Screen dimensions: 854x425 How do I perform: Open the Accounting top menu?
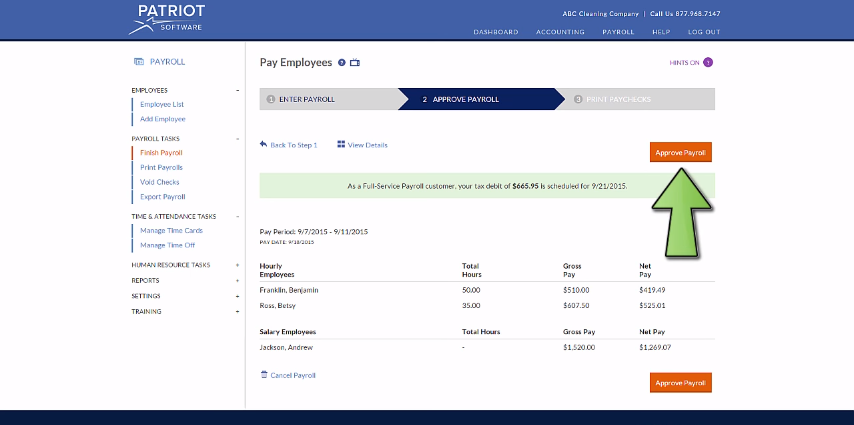coord(560,32)
